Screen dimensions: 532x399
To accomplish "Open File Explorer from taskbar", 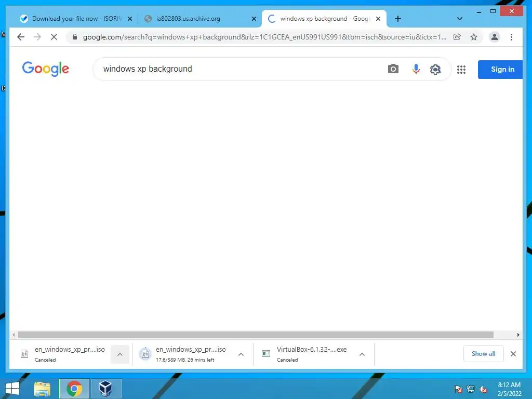I will 42,389.
